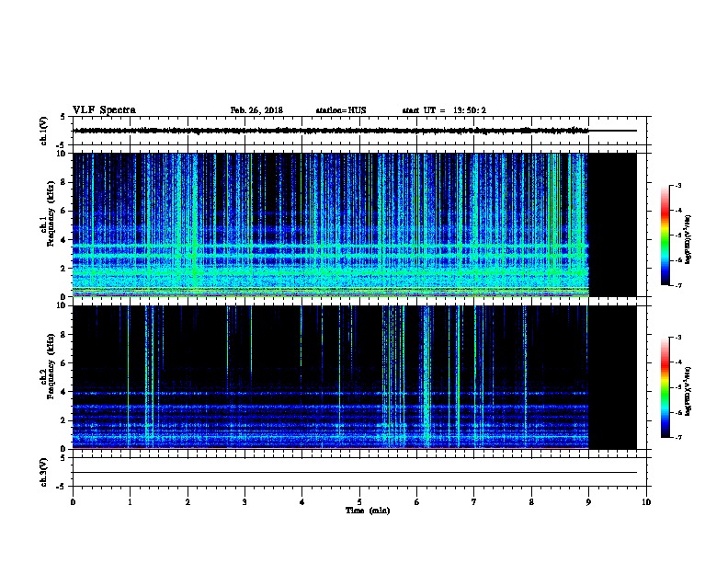Click the flat ch.3 voltage trace line
728x563 pixels.
tap(355, 473)
